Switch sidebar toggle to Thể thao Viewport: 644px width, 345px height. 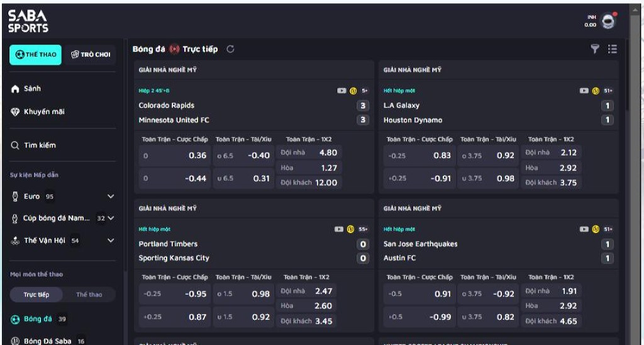coord(89,295)
